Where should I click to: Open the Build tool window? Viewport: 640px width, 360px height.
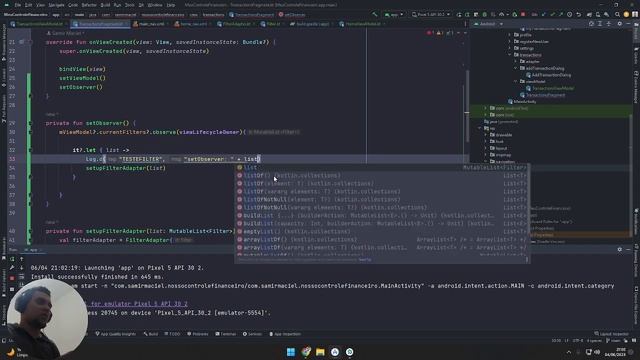click(151, 334)
